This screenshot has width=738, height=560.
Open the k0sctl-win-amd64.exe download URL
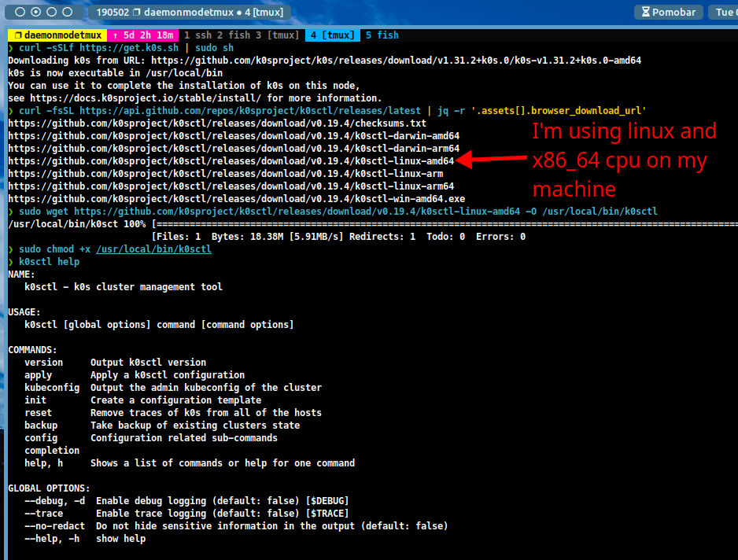(236, 199)
